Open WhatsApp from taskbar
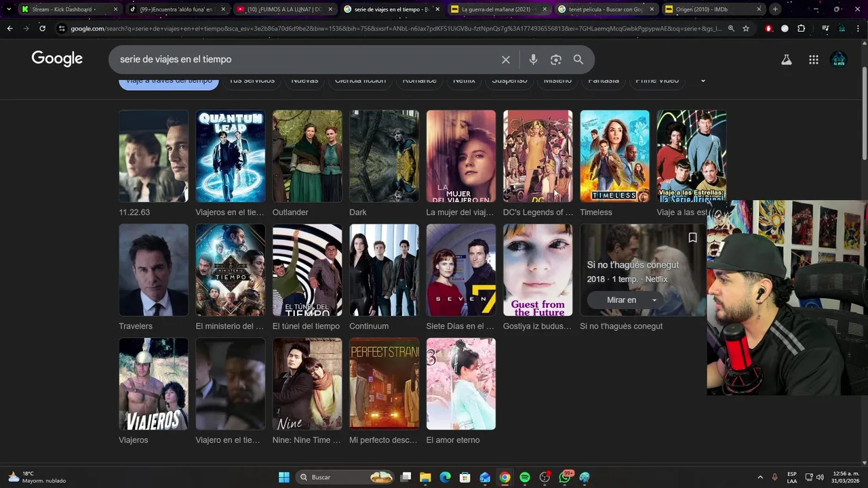This screenshot has height=488, width=868. click(x=565, y=477)
